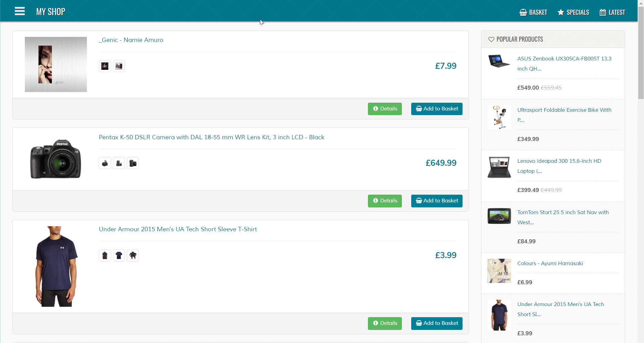Click the £84.99 TomTom price
Screen dimensions: 644x343
[526, 241]
